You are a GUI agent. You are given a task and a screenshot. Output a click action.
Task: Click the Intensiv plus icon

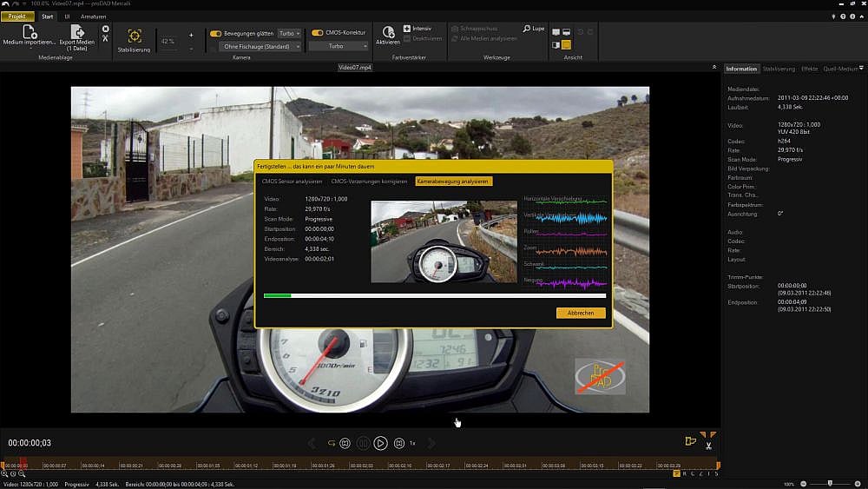[x=407, y=29]
